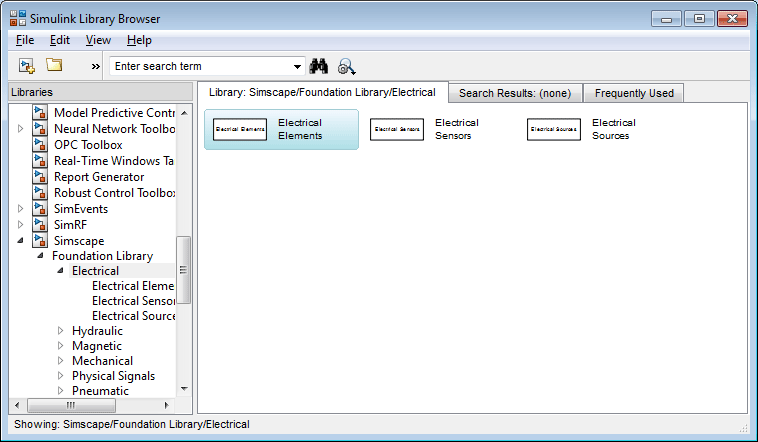Select Physical Signals in the tree

[114, 376]
